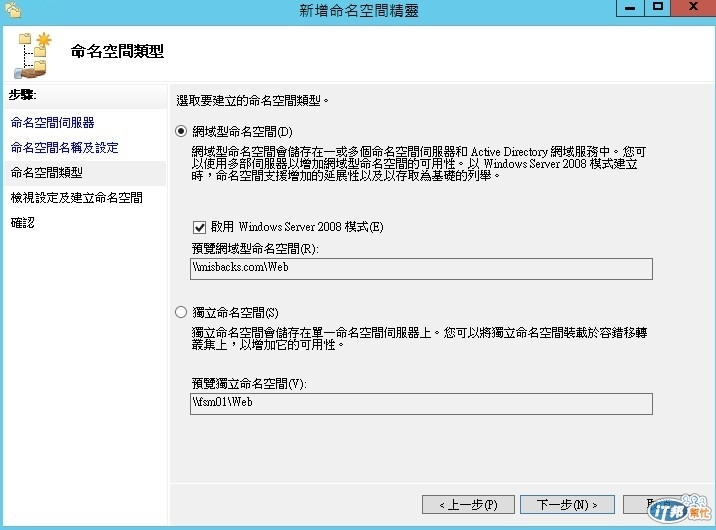Close the 新增命名空間精靈 window
The height and width of the screenshot is (530, 716).
click(693, 7)
